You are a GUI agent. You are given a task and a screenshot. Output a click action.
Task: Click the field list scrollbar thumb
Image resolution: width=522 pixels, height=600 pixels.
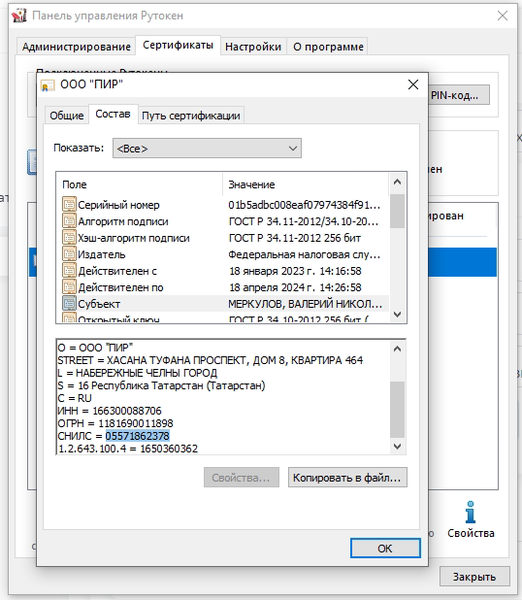tap(397, 211)
